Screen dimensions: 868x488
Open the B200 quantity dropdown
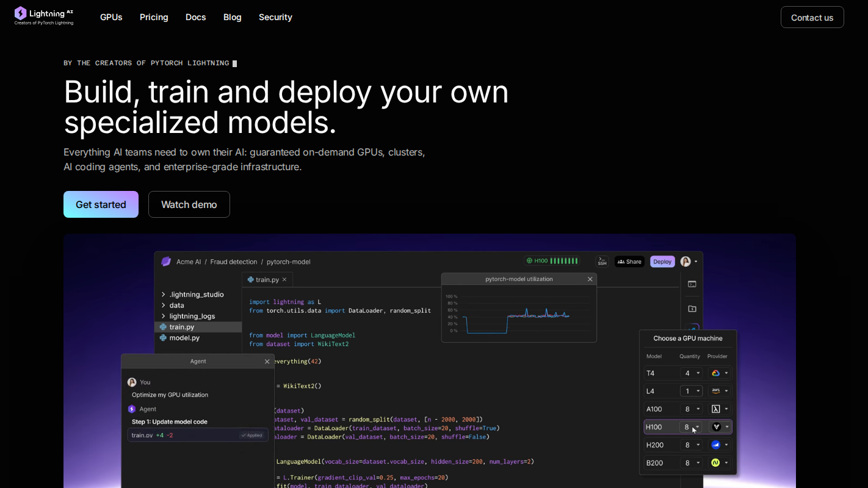(x=692, y=463)
